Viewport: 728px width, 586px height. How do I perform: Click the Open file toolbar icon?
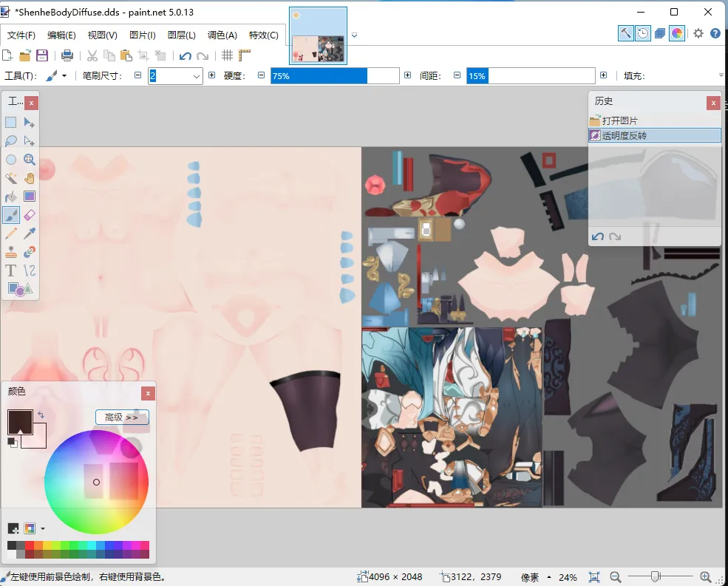pos(24,55)
